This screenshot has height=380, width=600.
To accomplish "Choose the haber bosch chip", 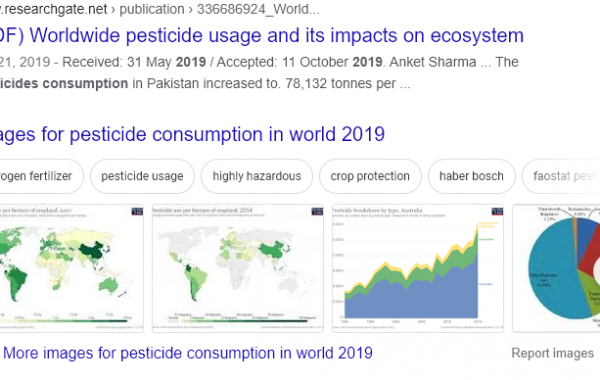I will pos(471,176).
